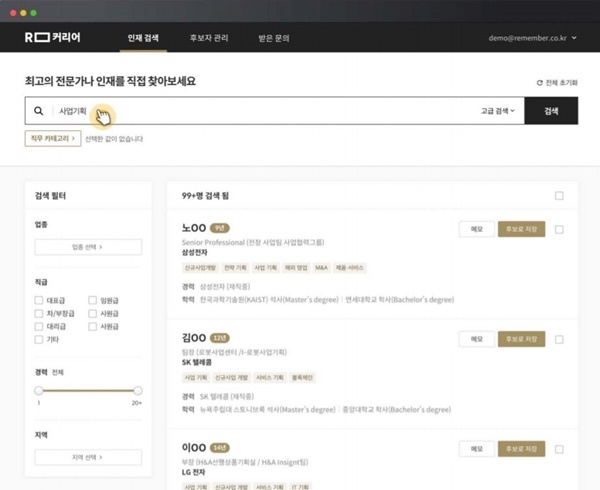600x490 pixels.
Task: Click the 해외 영업 tag on 노OO's card
Action: click(x=296, y=268)
